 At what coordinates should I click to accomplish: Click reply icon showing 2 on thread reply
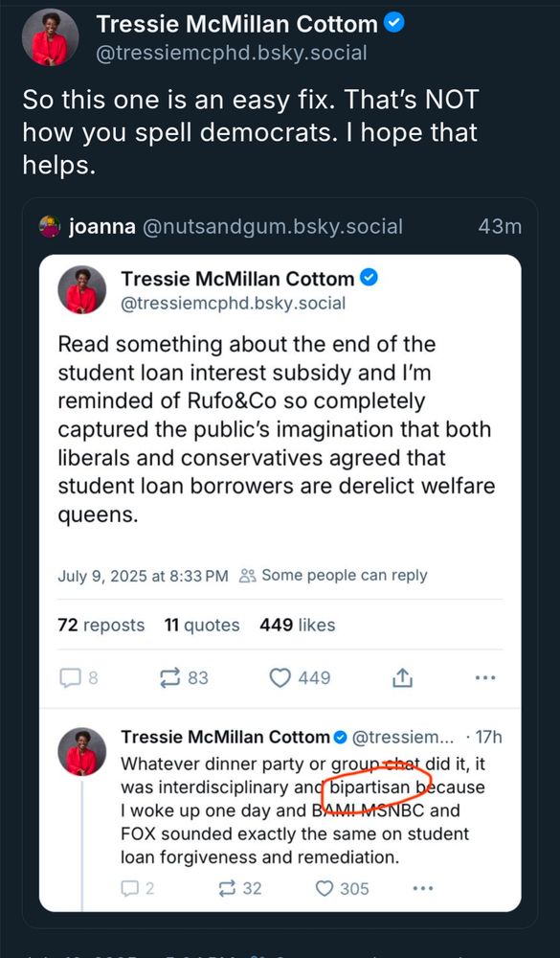(x=129, y=888)
